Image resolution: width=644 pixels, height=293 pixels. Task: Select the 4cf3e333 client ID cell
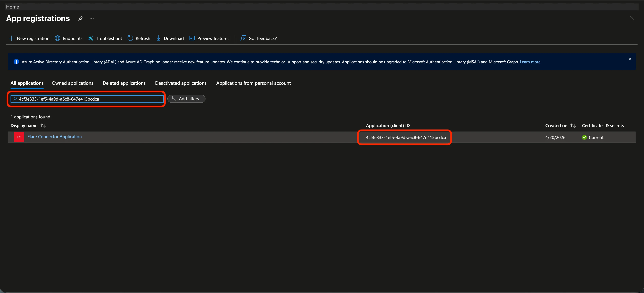406,137
